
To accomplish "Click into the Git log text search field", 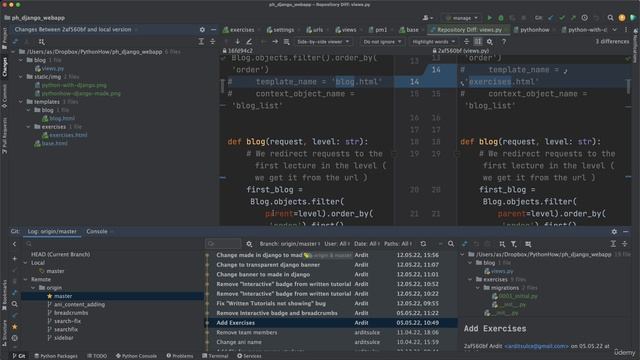I will pos(223,244).
